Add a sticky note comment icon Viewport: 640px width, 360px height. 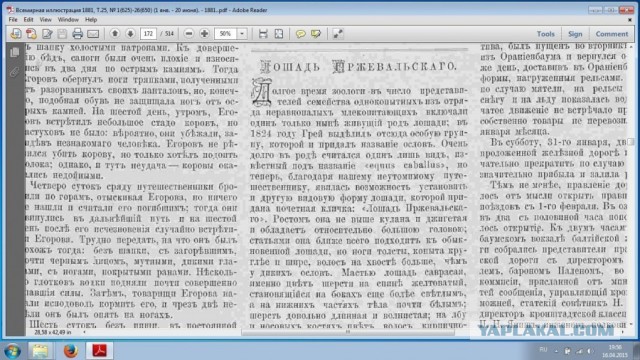[300, 34]
